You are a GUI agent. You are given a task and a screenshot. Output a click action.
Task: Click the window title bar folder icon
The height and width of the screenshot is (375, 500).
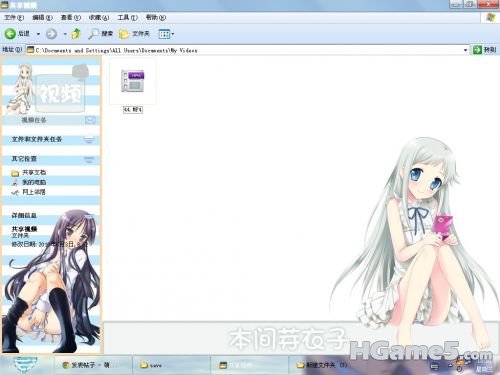pos(5,5)
